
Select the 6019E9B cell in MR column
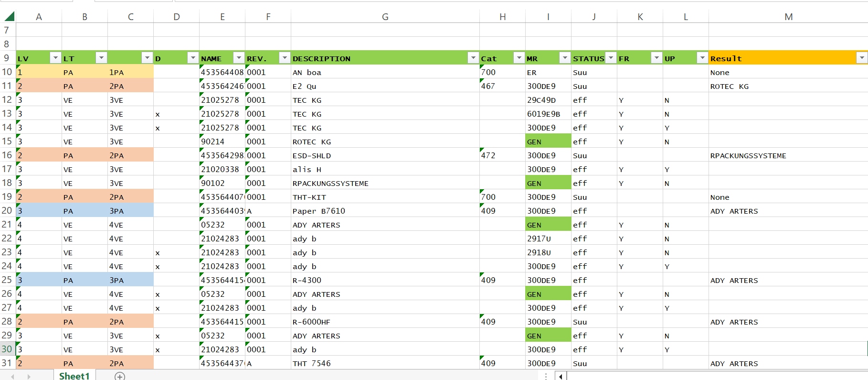tap(548, 114)
